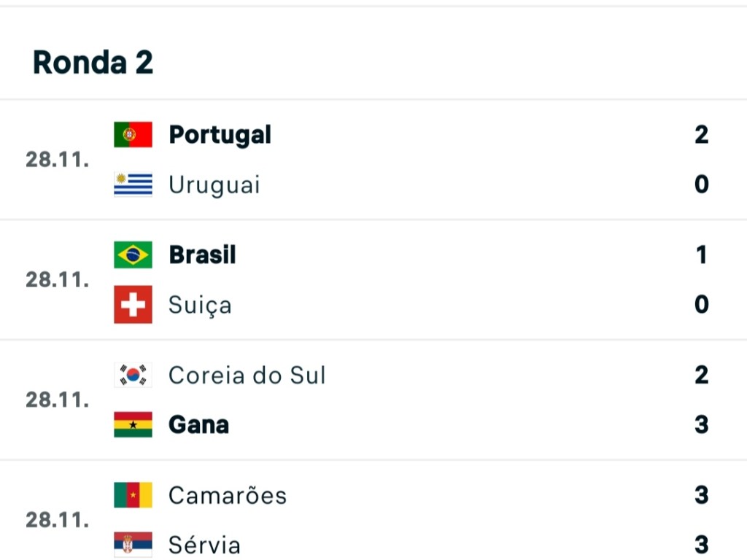
Task: Click Portugal's score of 2
Action: [x=701, y=135]
